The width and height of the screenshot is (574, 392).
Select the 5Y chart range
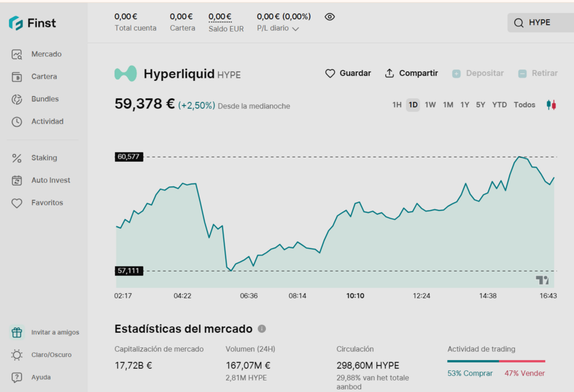pos(480,105)
